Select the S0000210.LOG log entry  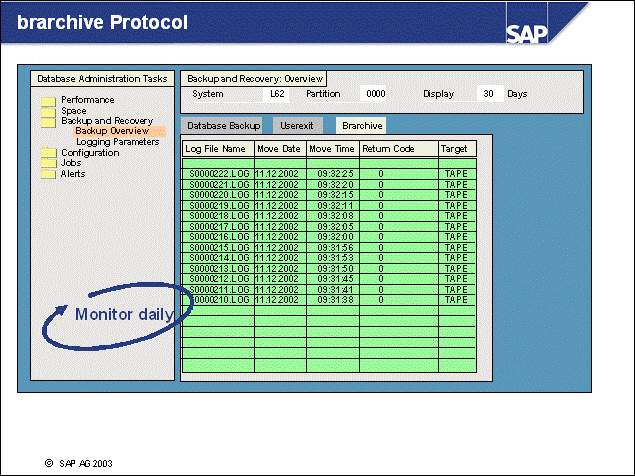[217, 300]
